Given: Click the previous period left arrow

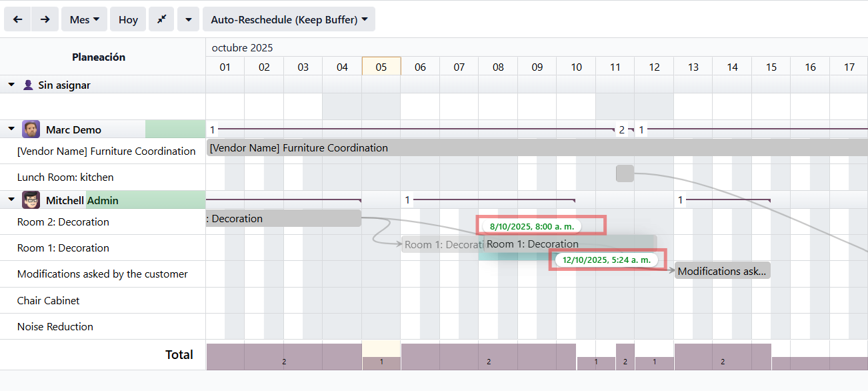Looking at the screenshot, I should click(x=17, y=19).
